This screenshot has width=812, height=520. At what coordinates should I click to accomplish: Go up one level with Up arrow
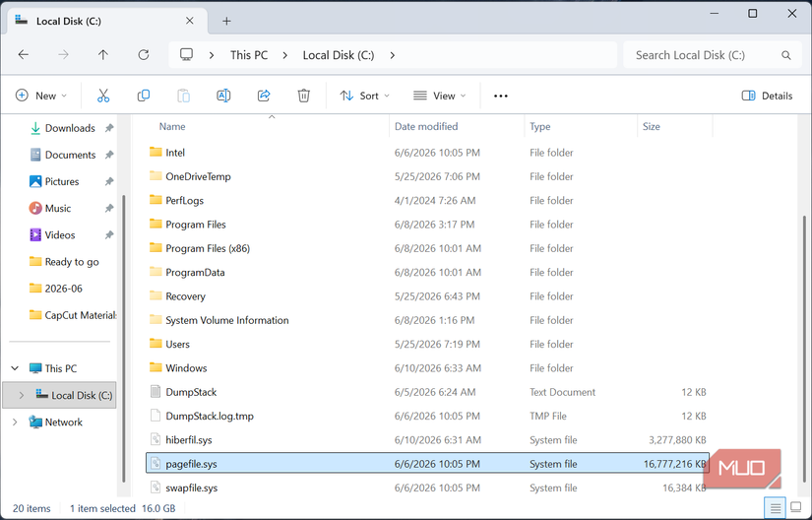click(x=103, y=55)
